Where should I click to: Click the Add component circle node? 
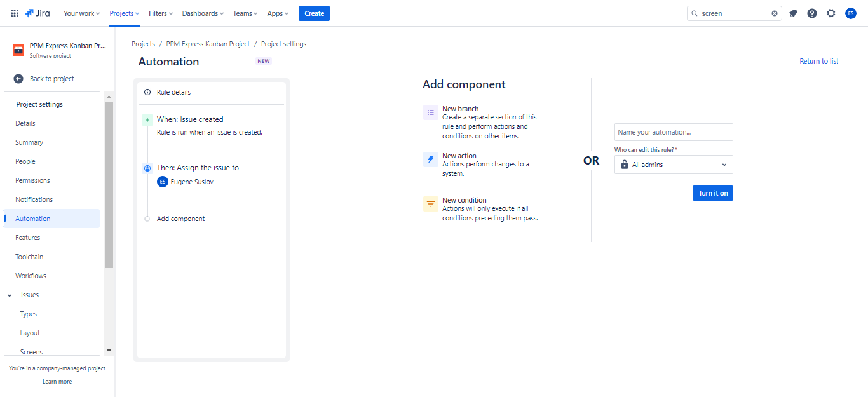(x=147, y=219)
